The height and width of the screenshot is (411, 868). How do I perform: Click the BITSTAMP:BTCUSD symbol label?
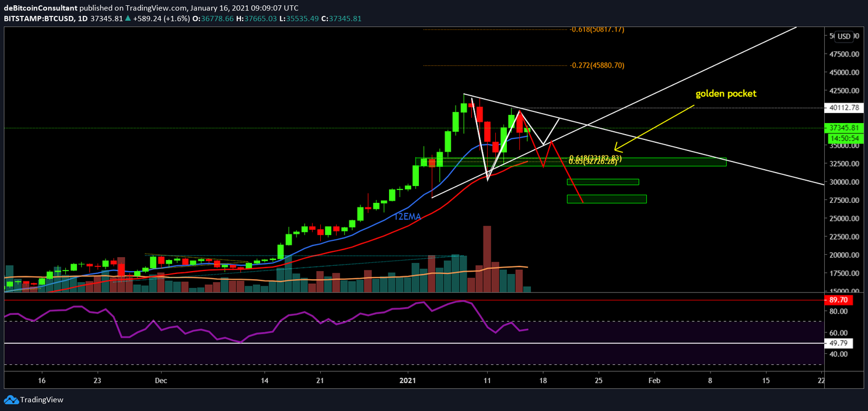click(38, 19)
